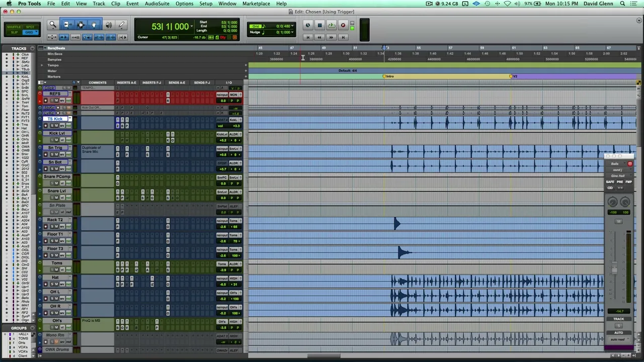
Task: Open auto read selector in floating window
Action: point(618,339)
